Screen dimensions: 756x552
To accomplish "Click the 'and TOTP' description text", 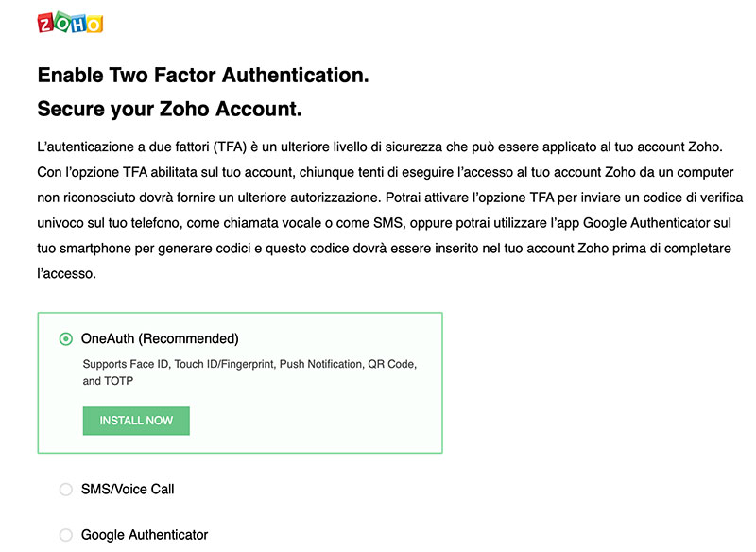I will tap(108, 381).
